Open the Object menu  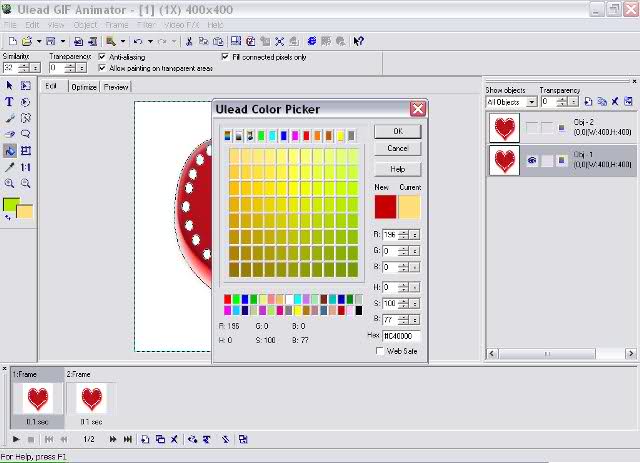[x=85, y=25]
